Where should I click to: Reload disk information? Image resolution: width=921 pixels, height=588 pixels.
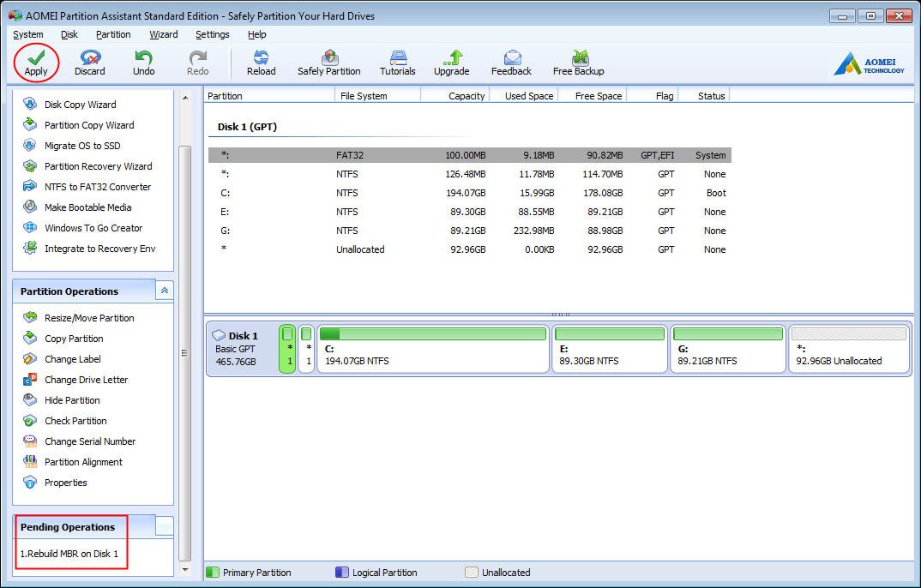[261, 63]
